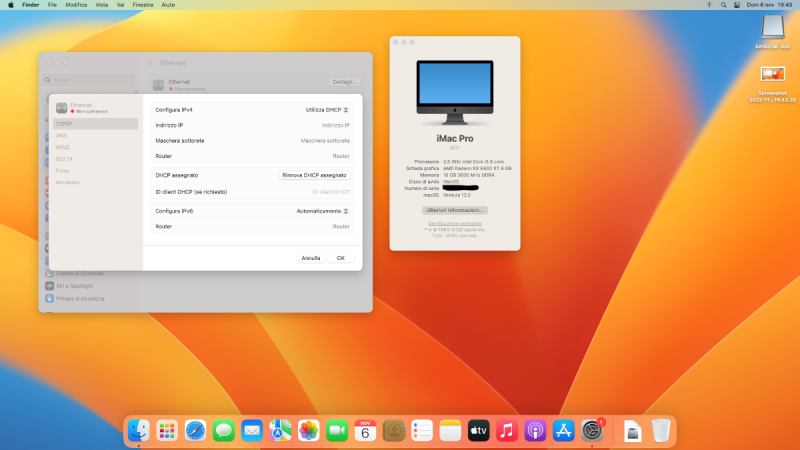Open Calendar showing Nov 6 in Dock
800x450 pixels.
coord(365,431)
